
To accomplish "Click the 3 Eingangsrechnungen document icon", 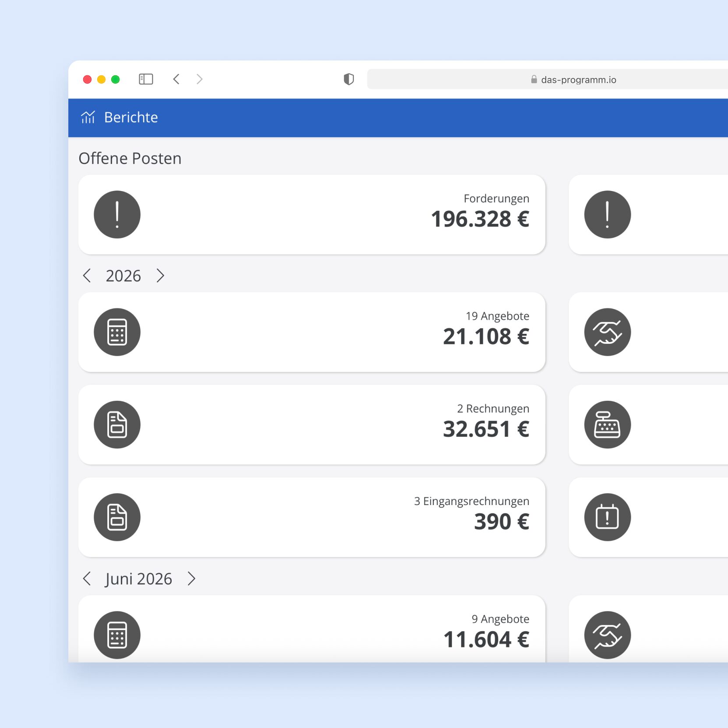I will pos(117,517).
